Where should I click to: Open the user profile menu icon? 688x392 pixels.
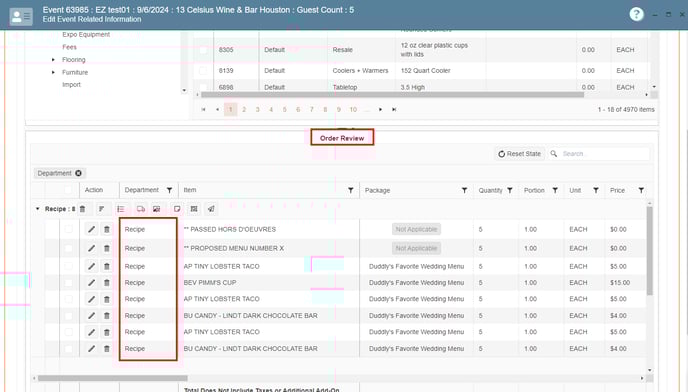21,16
